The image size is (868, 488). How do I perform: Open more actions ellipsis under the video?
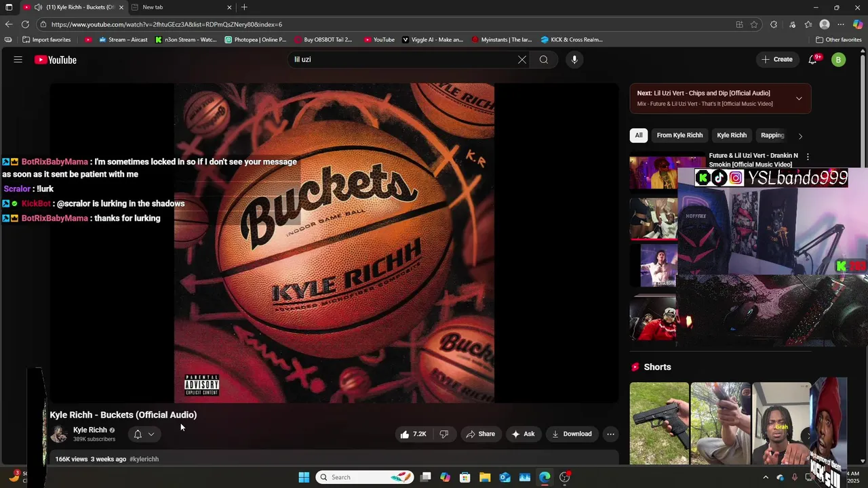click(x=610, y=434)
